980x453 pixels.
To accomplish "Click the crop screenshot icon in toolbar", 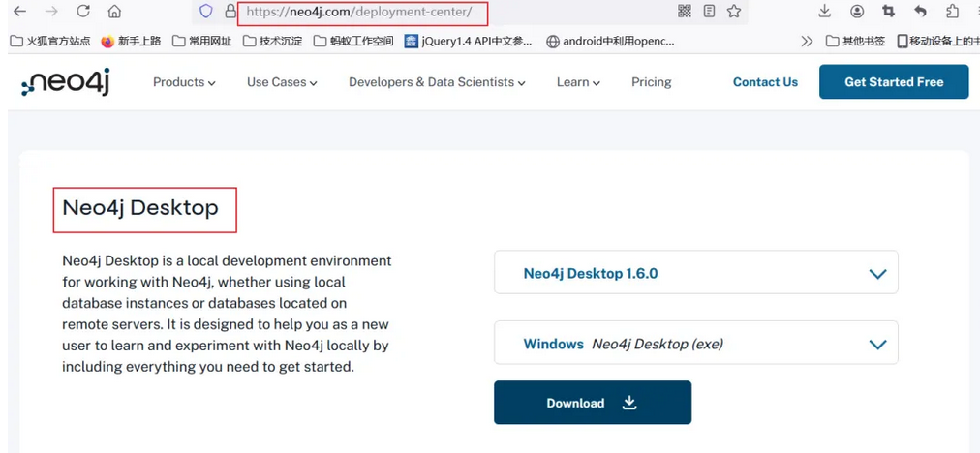I will tap(888, 11).
